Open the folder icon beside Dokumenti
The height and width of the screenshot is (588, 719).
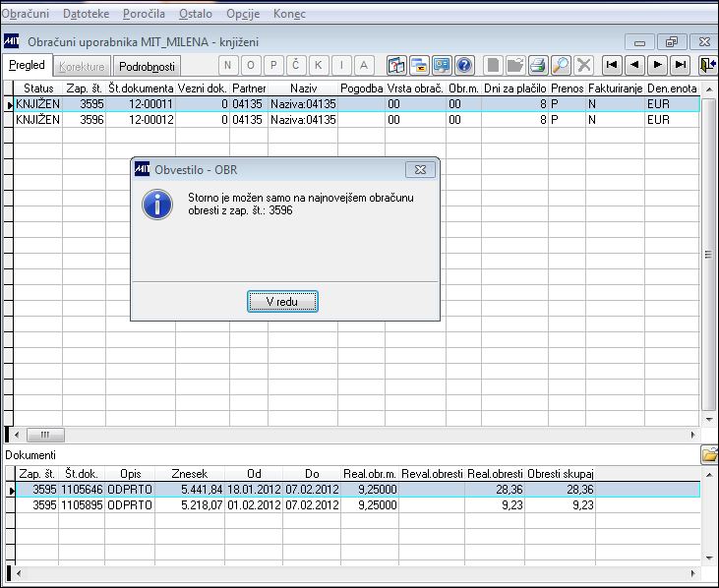(709, 455)
